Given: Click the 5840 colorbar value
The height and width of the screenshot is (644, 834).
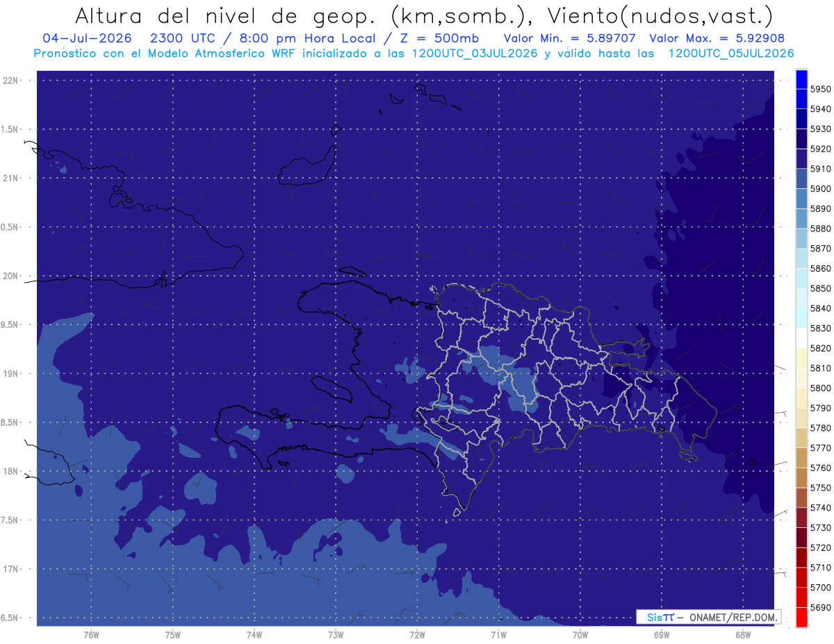Looking at the screenshot, I should [821, 308].
